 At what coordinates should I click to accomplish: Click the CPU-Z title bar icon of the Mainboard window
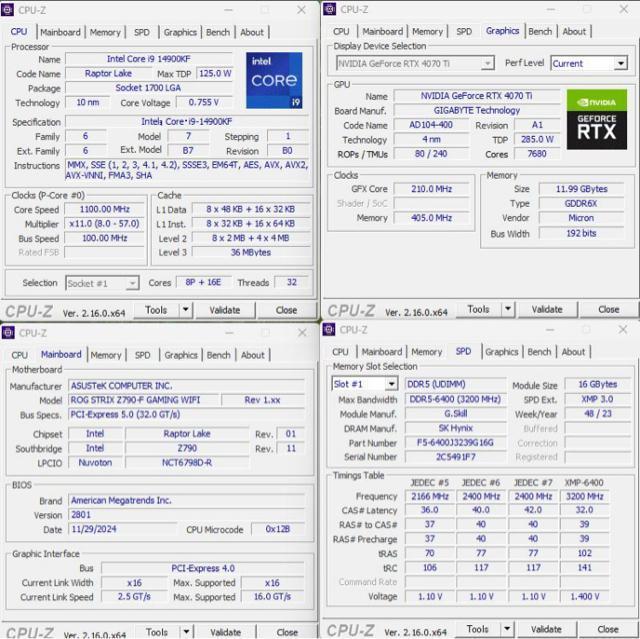9,333
